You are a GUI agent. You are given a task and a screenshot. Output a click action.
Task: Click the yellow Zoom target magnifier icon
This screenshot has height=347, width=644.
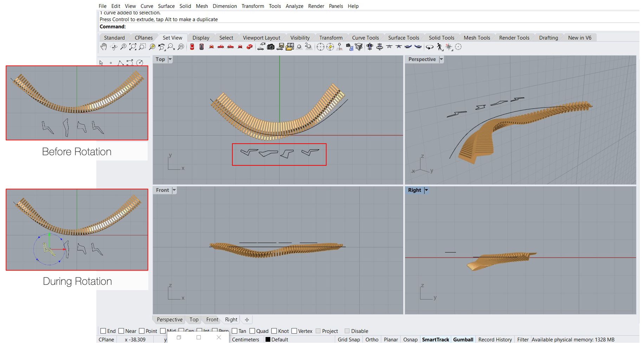(152, 47)
